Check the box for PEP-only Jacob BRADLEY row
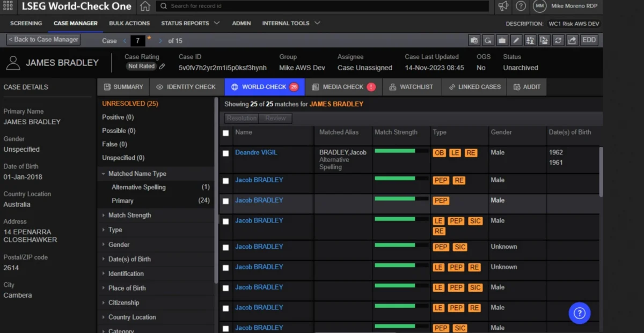The width and height of the screenshot is (644, 333). (226, 201)
